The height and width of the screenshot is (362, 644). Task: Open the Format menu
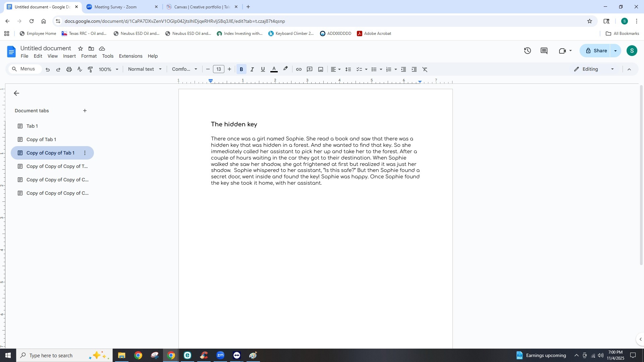tap(88, 56)
